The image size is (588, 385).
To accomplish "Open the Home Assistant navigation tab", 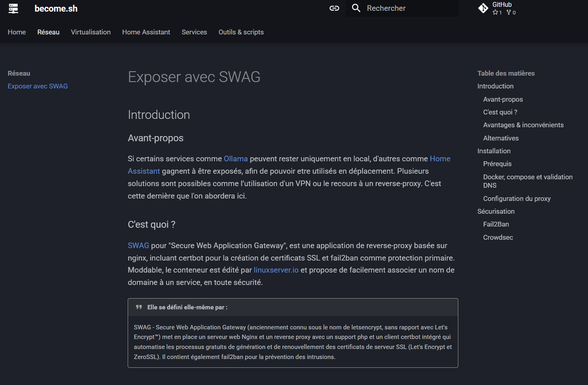I will pyautogui.click(x=146, y=32).
